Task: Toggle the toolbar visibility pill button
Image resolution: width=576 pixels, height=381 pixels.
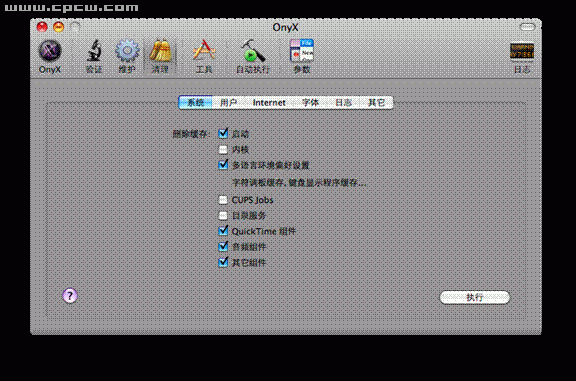Action: (528, 27)
